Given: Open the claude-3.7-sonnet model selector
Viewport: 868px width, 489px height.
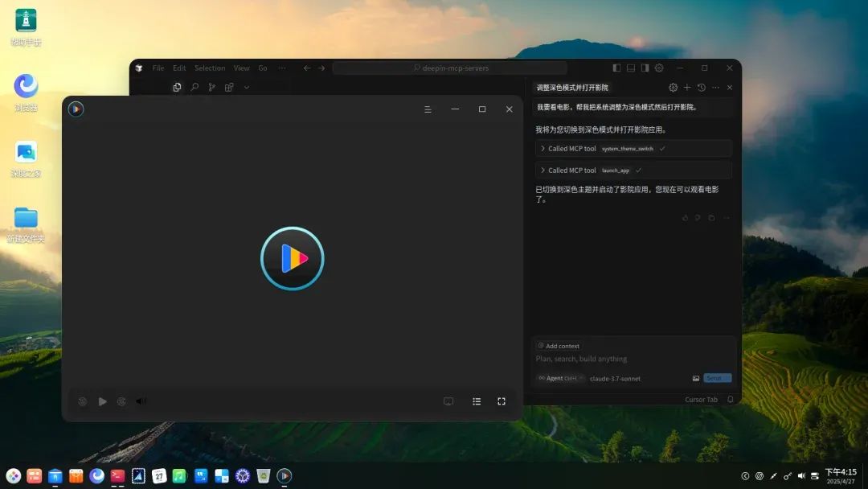Looking at the screenshot, I should tap(615, 379).
